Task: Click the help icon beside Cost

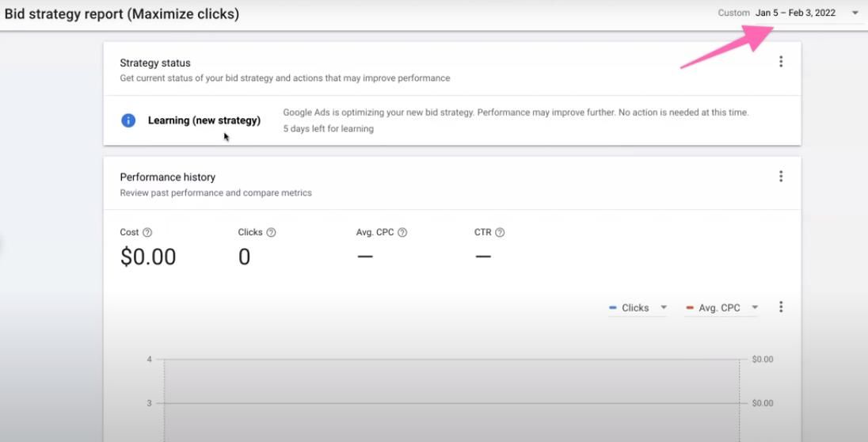Action: coord(147,233)
